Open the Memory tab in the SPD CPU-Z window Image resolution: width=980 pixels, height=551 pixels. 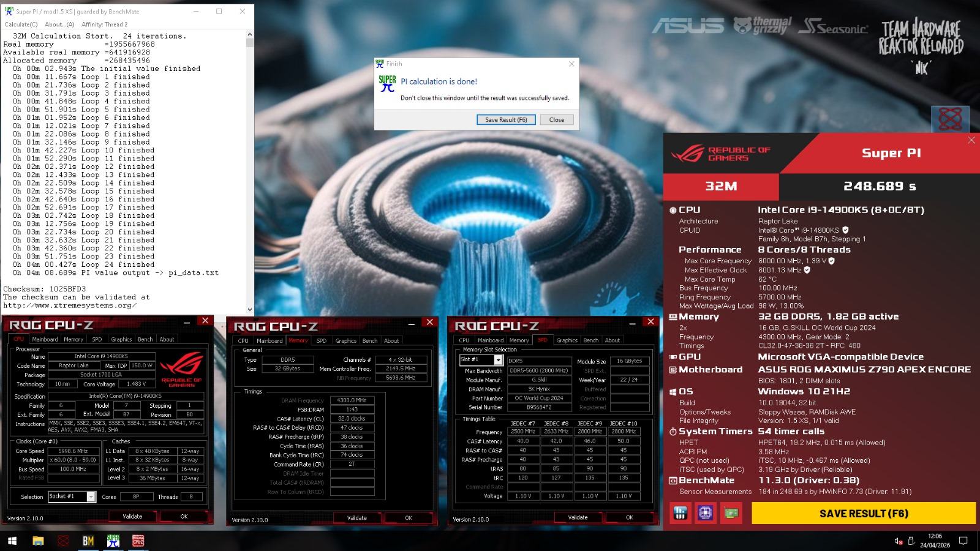[519, 340]
